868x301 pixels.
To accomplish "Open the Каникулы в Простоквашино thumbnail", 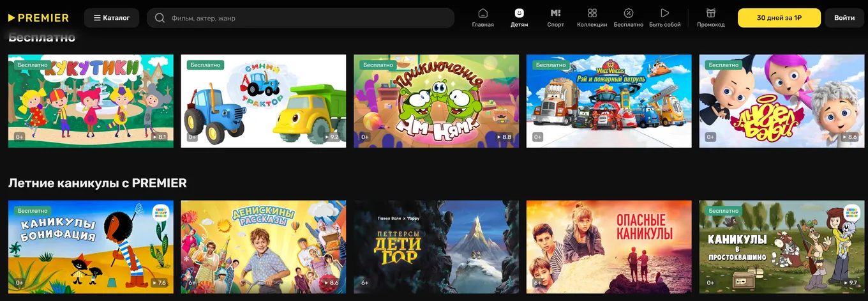I will point(782,247).
